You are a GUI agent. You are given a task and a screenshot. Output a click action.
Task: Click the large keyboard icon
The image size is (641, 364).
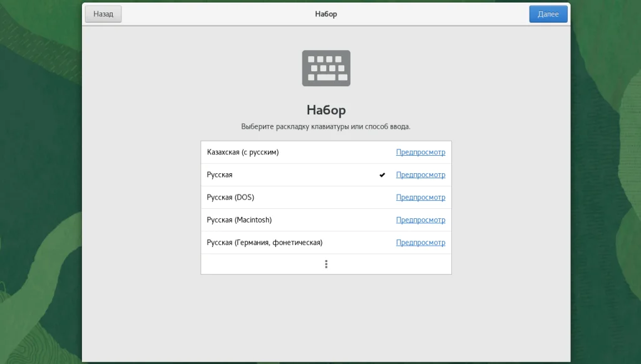tap(326, 68)
